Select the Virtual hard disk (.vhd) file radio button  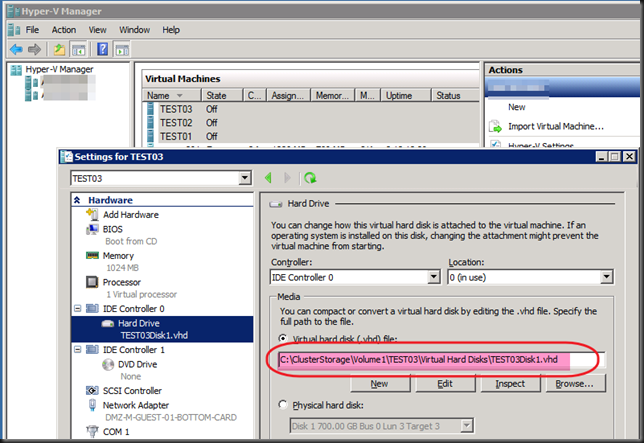coord(283,338)
